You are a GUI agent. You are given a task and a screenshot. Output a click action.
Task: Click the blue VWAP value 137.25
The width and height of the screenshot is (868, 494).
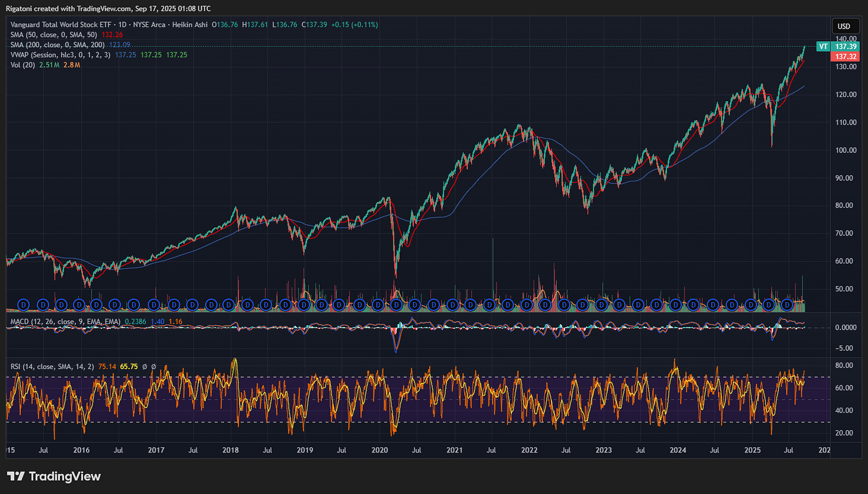125,55
